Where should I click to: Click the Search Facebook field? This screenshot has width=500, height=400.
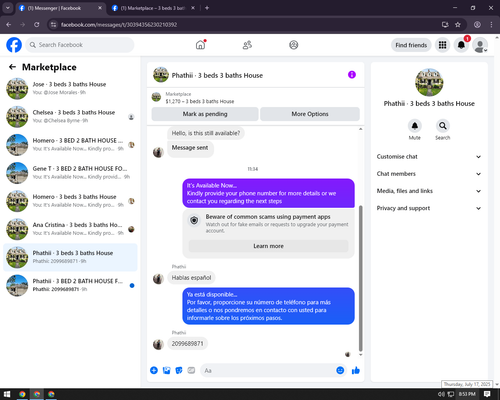(x=80, y=45)
